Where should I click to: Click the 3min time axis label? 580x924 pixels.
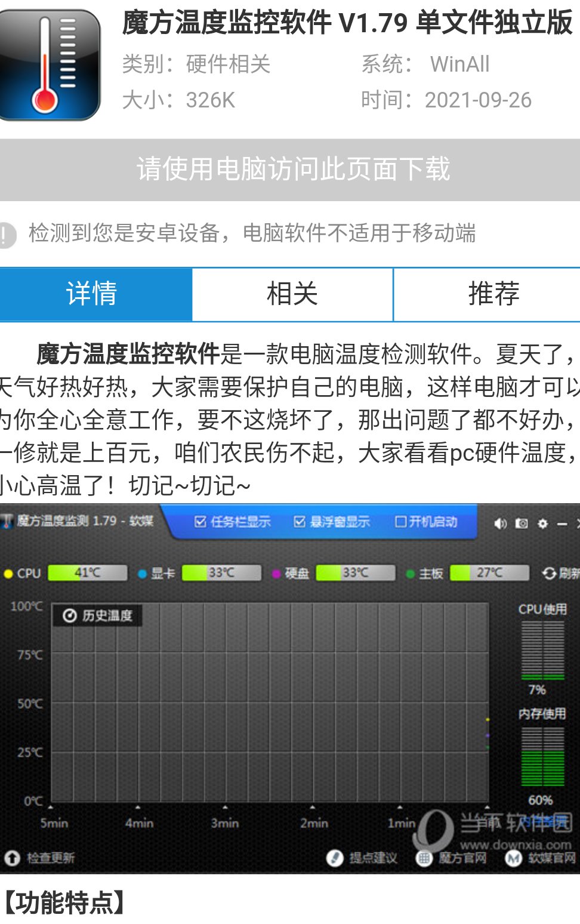pos(225,823)
